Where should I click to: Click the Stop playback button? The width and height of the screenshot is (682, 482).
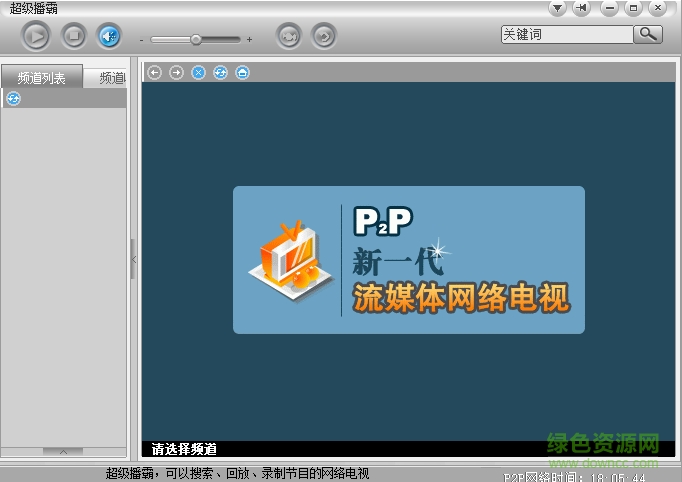(74, 36)
